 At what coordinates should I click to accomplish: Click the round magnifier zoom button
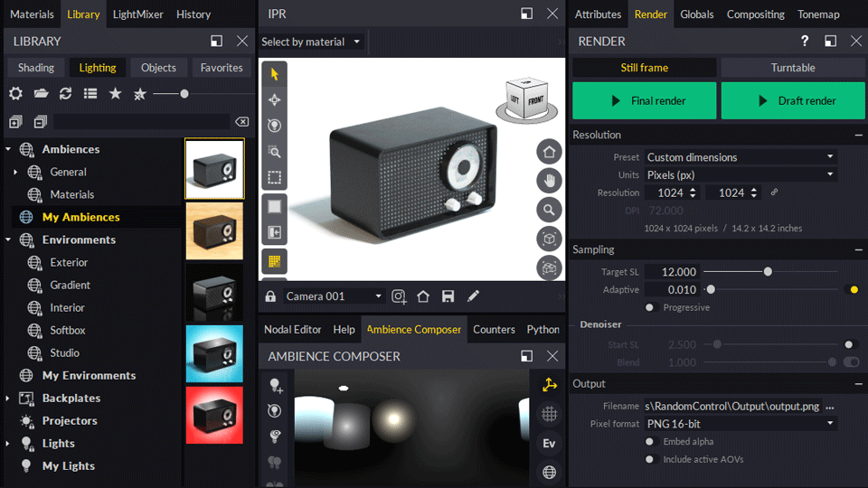point(549,210)
